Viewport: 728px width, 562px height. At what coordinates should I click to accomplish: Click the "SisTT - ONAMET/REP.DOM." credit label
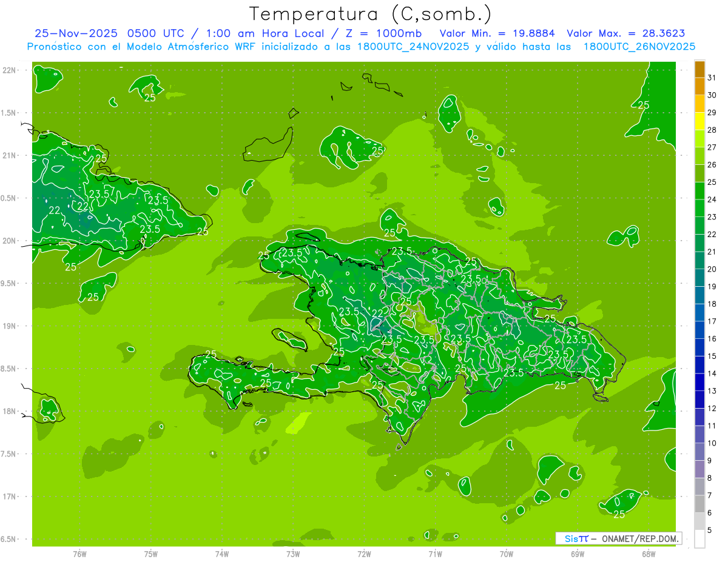618,538
